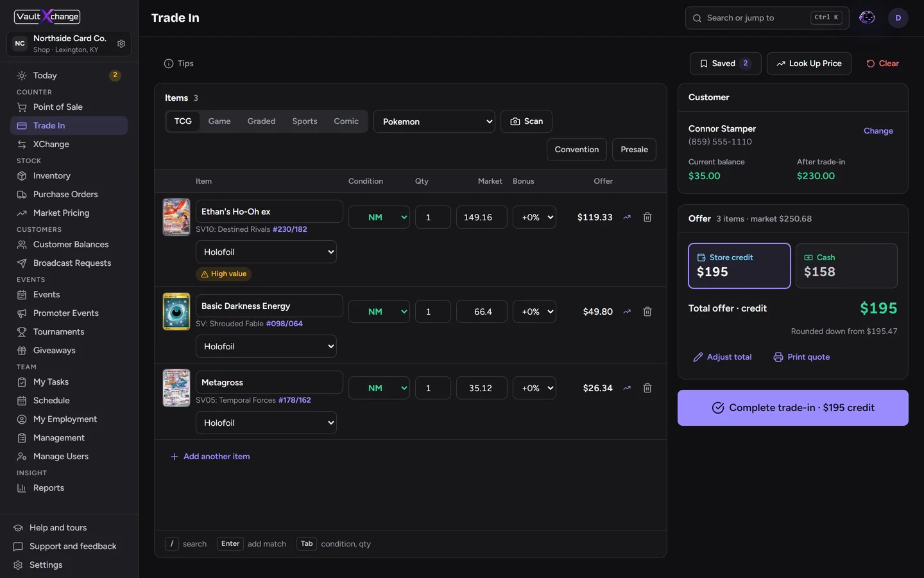Change condition for Metagross

pos(379,388)
